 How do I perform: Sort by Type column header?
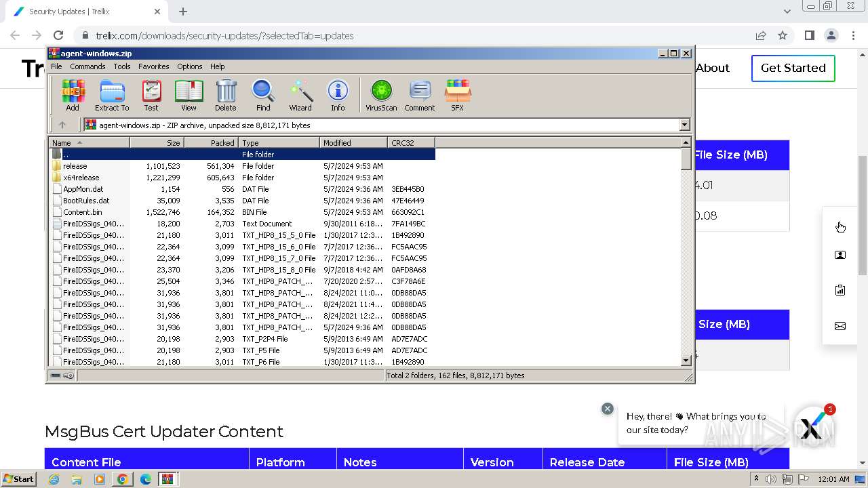coord(279,142)
